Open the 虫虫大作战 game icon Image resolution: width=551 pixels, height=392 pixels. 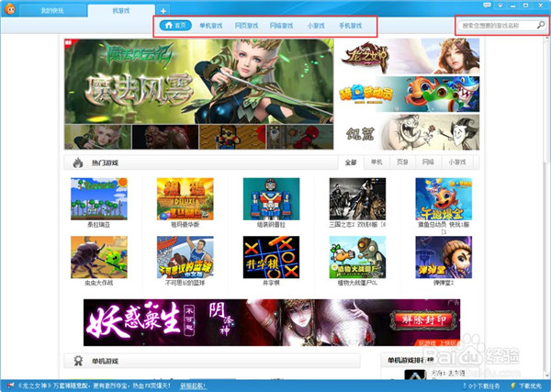[99, 257]
